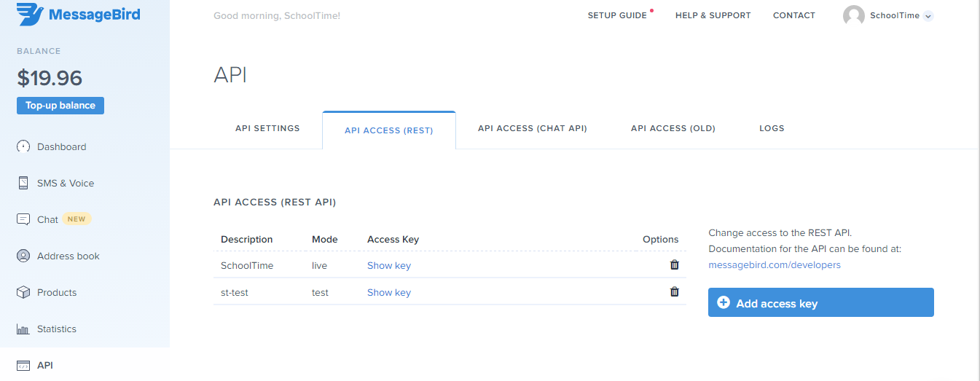Click the API code window icon

[23, 366]
